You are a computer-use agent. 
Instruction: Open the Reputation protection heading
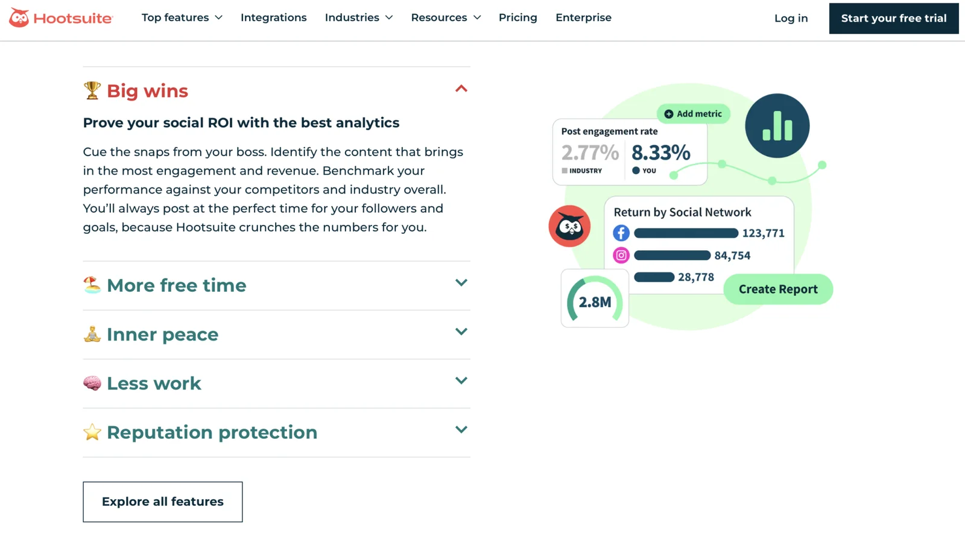[x=212, y=432]
